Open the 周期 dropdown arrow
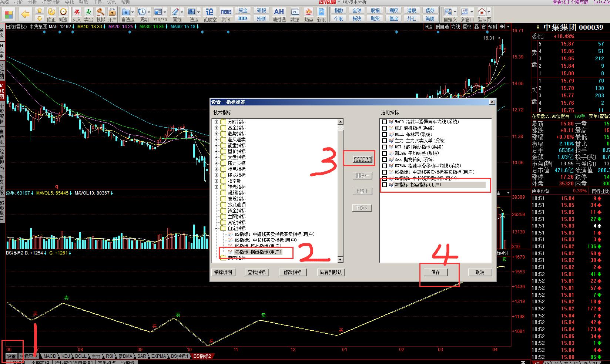Screen dimensions: 610x364 [x=149, y=12]
